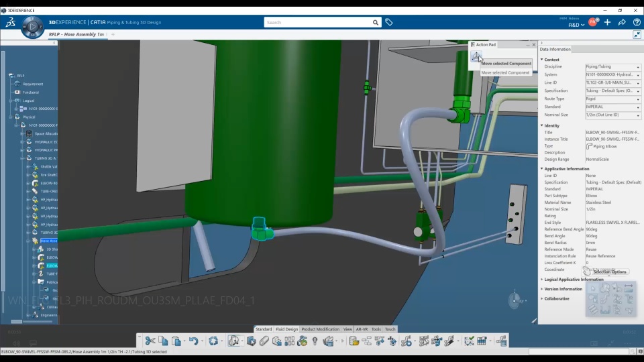Select the Publications tree node

tap(52, 282)
